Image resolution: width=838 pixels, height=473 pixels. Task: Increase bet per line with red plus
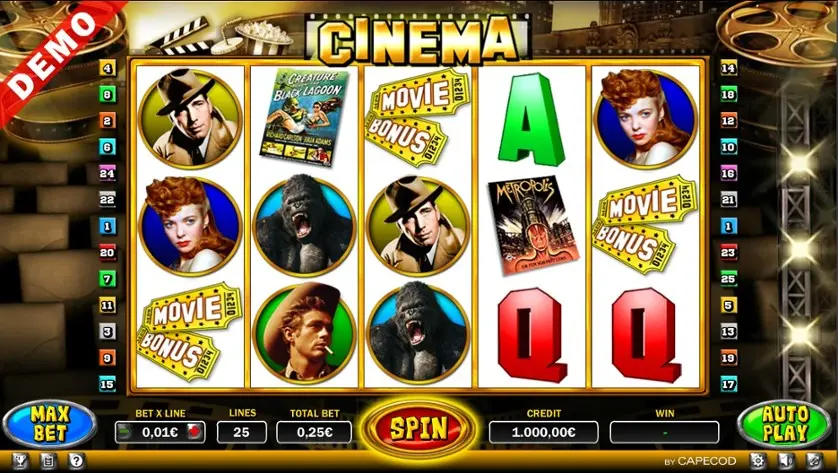pos(196,432)
